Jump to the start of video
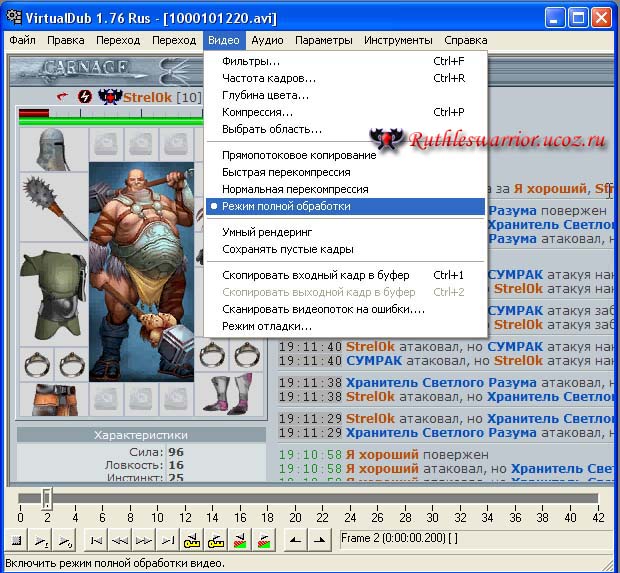This screenshot has width=620, height=573. point(96,540)
